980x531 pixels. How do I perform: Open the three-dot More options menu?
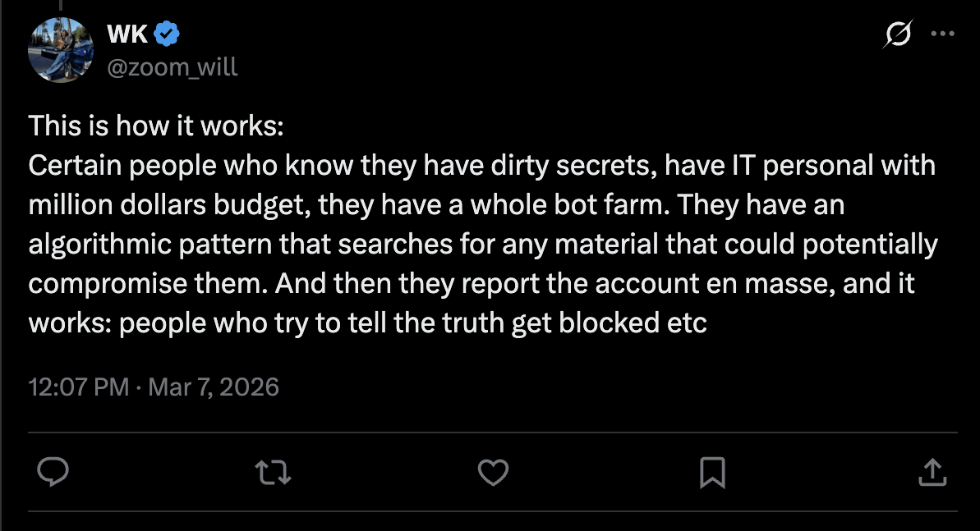[x=941, y=34]
